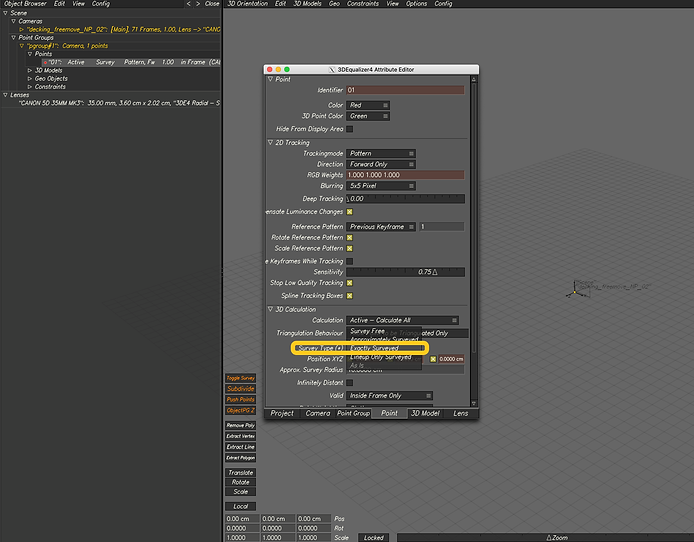Collapse the 3D Calculation section

pyautogui.click(x=270, y=309)
